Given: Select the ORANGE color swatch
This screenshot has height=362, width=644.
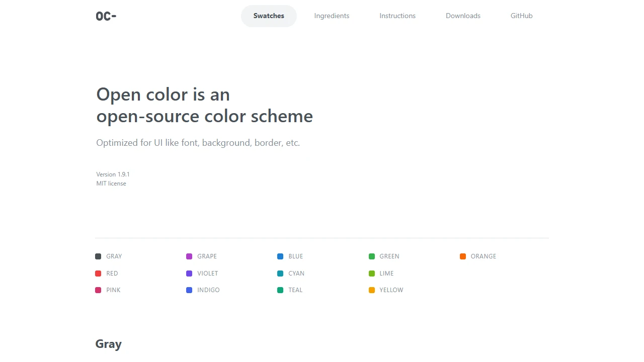Looking at the screenshot, I should click(463, 256).
